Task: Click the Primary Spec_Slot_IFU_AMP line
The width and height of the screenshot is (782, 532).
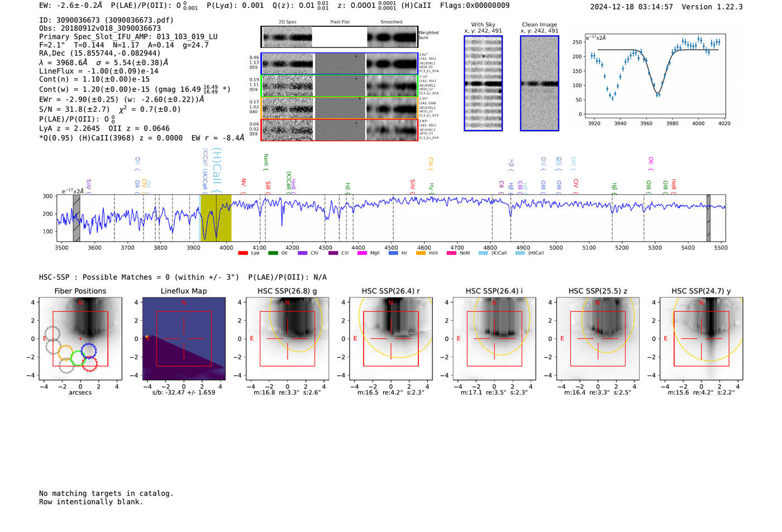Action: pos(128,37)
